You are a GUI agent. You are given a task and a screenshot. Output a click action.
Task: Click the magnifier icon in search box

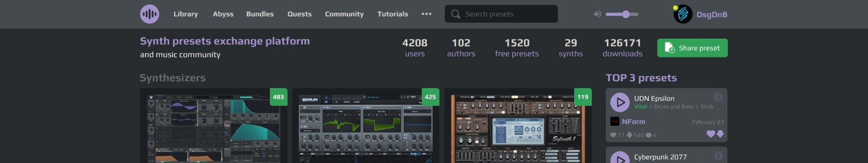point(455,14)
